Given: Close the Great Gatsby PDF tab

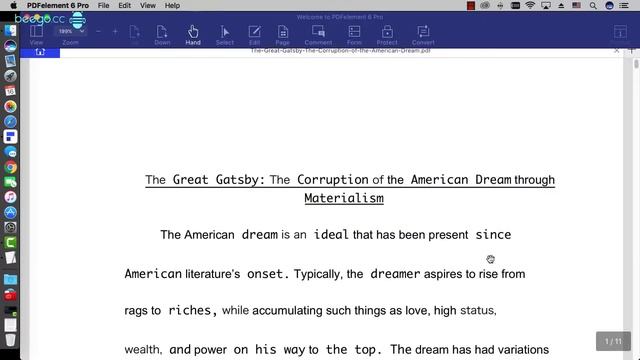Looking at the screenshot, I should (x=616, y=51).
